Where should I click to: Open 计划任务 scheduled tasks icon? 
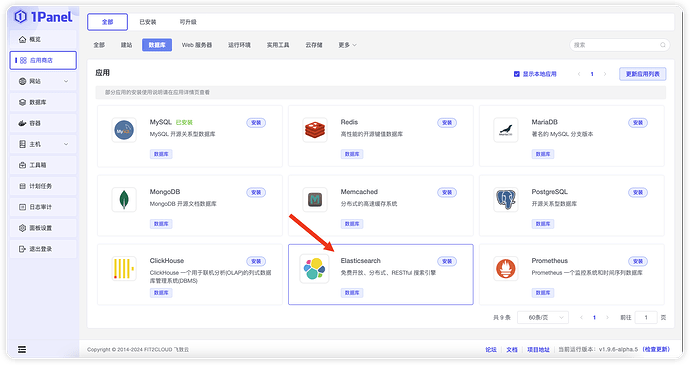point(22,186)
